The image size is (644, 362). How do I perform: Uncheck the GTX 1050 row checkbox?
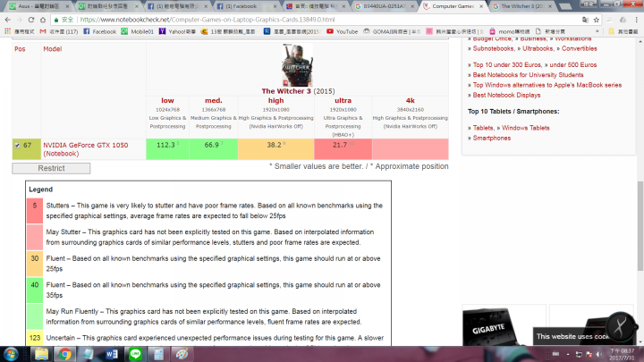[17, 146]
